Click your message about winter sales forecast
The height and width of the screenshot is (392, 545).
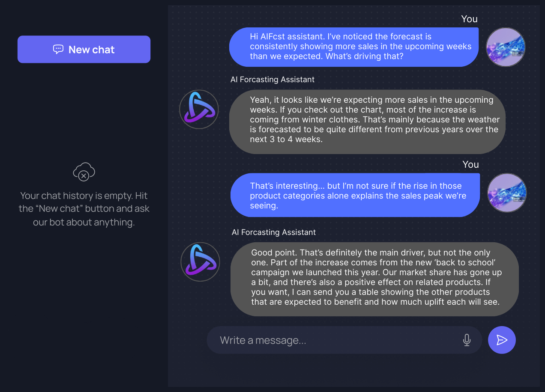[354, 47]
